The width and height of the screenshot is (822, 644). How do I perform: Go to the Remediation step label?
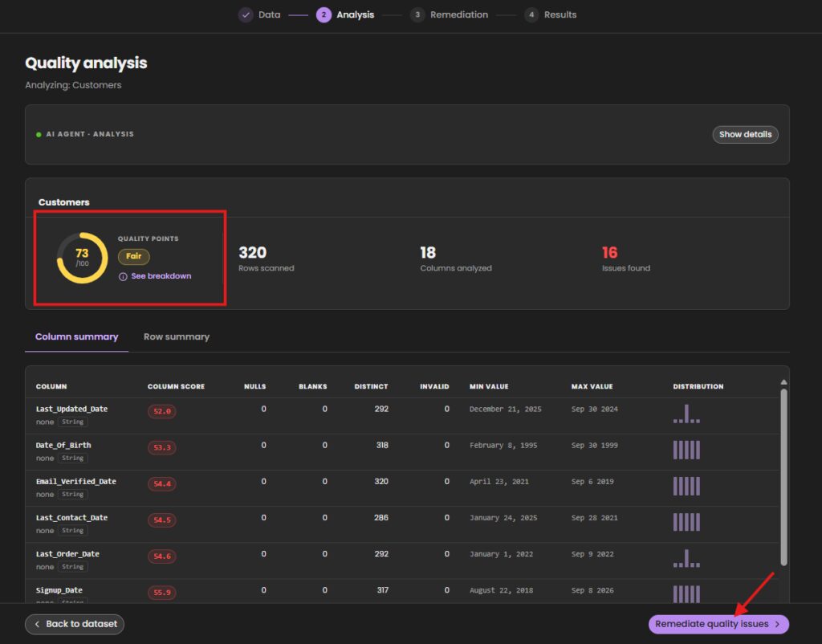[x=458, y=14]
